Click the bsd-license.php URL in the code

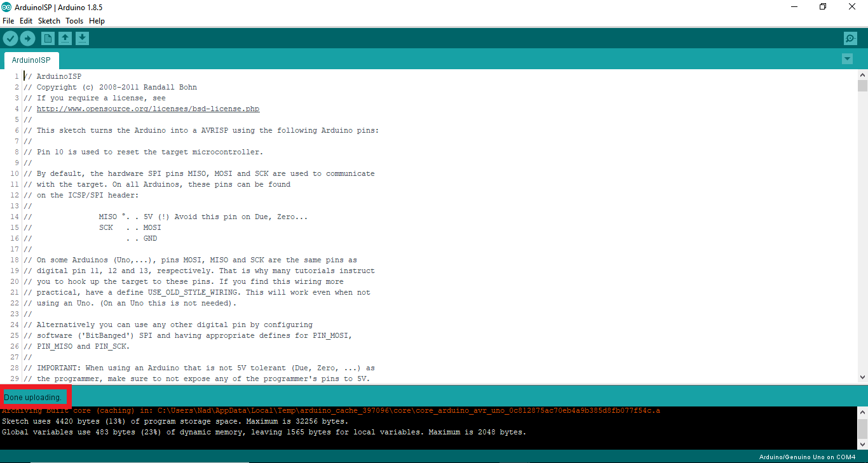point(148,109)
